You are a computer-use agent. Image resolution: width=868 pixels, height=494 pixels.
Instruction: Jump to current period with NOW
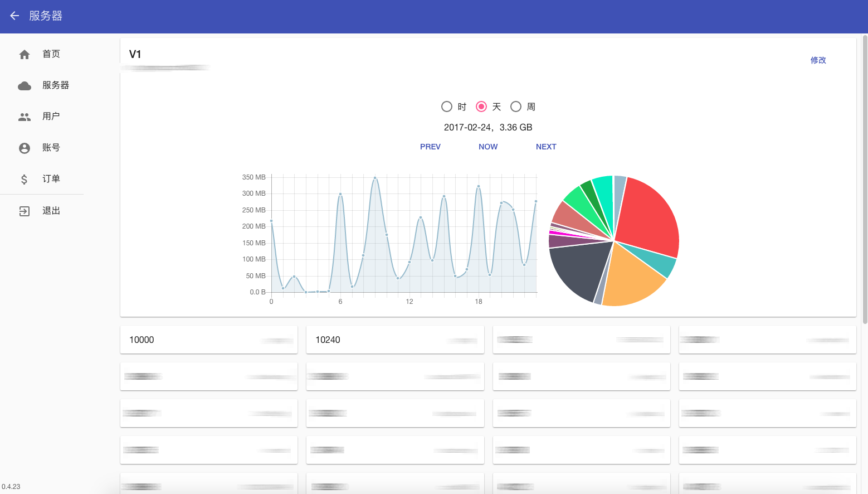pyautogui.click(x=488, y=147)
